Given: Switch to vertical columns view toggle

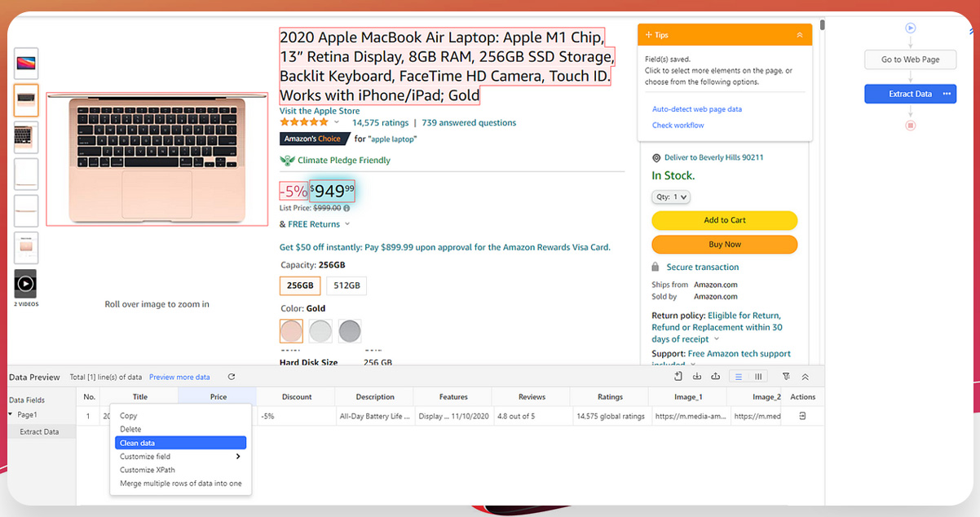Looking at the screenshot, I should tap(758, 377).
